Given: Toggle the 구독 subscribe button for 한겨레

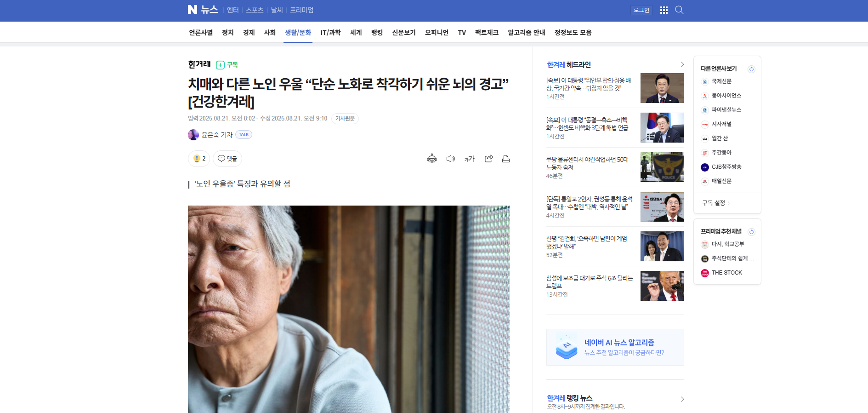Looking at the screenshot, I should pyautogui.click(x=227, y=65).
